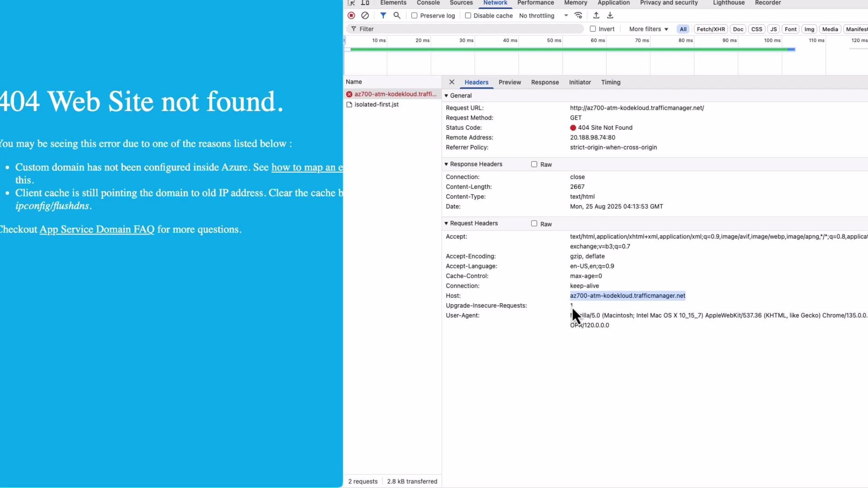Viewport: 868px width, 488px height.
Task: Filter requests by Font
Action: (791, 29)
